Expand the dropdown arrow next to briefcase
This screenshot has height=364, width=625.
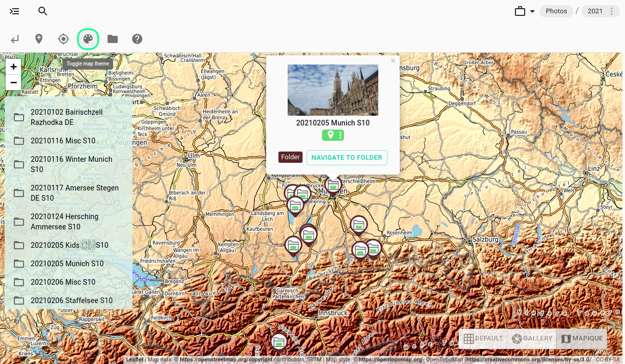tap(532, 11)
